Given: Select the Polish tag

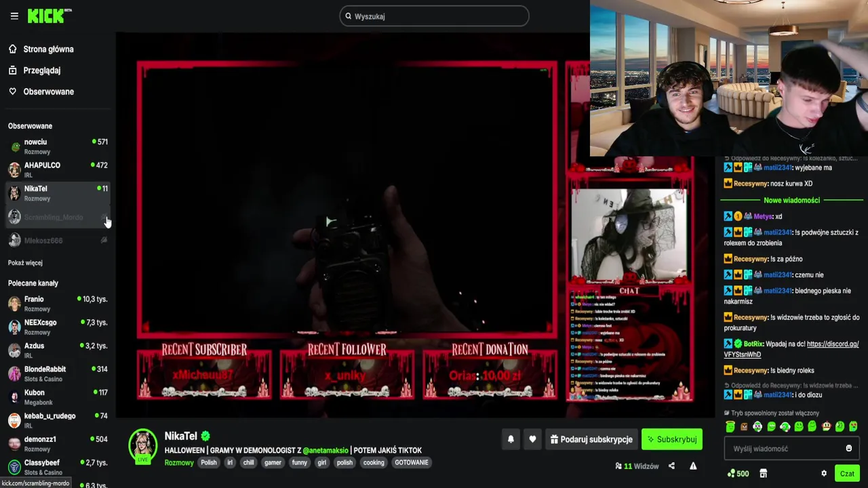Looking at the screenshot, I should point(209,462).
